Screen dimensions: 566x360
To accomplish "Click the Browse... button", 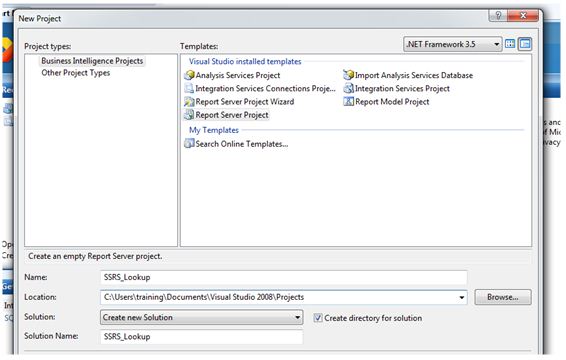I will tap(503, 297).
